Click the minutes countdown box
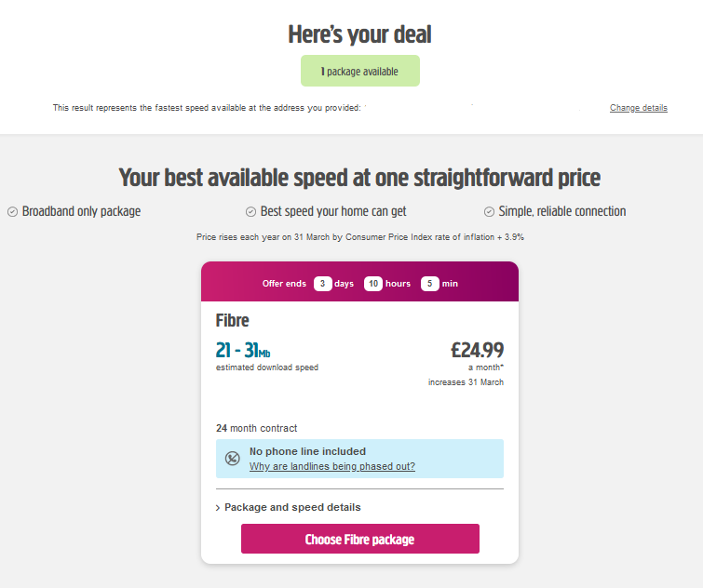Screen dimensions: 703x588 [430, 284]
